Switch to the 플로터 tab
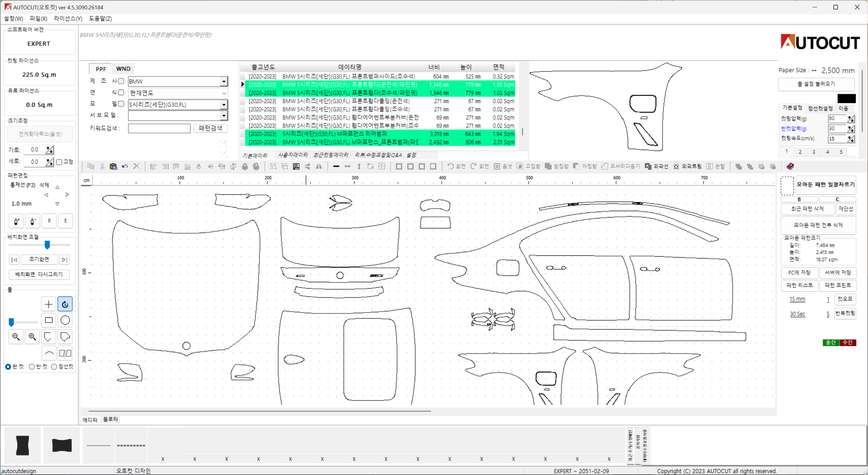Image resolution: width=868 pixels, height=475 pixels. 110,419
